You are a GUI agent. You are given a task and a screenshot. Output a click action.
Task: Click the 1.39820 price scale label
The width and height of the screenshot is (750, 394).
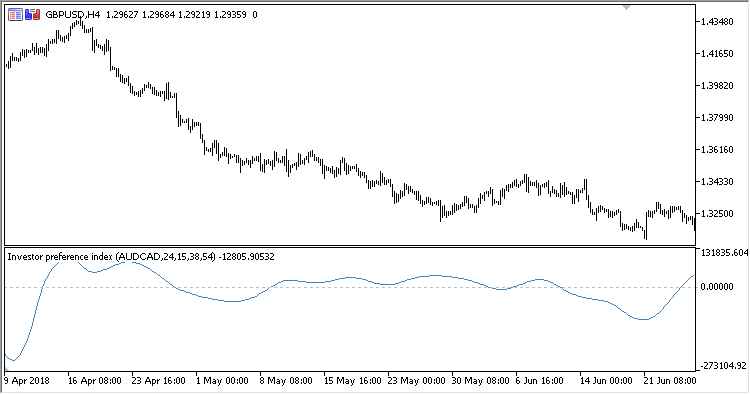pyautogui.click(x=717, y=86)
